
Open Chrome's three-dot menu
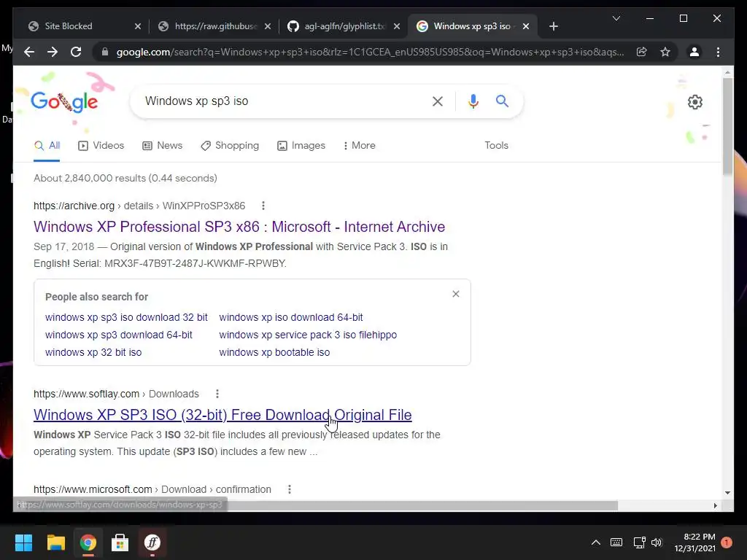(718, 52)
